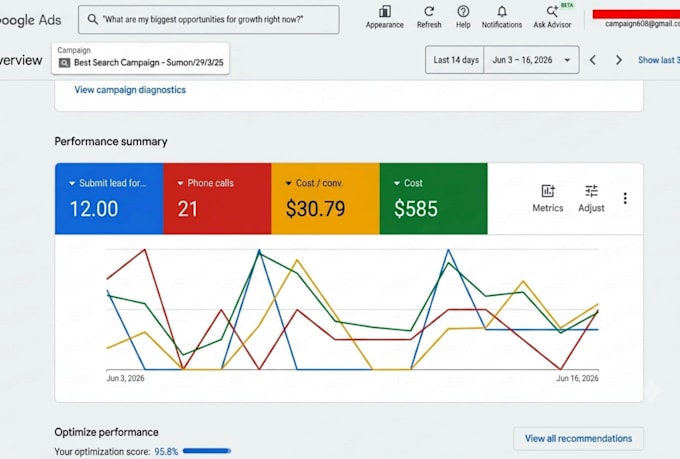The height and width of the screenshot is (459, 680).
Task: Click the Jun 3, 2026 axis label
Action: coord(125,378)
